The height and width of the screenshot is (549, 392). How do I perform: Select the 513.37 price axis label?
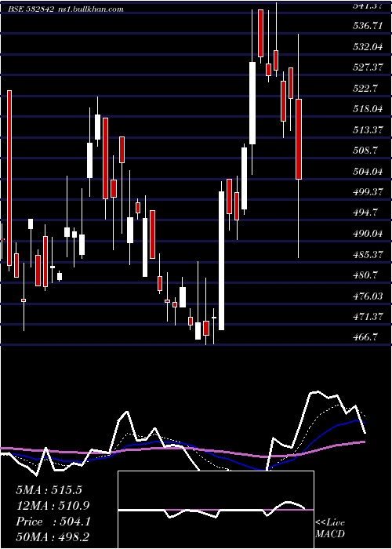[x=368, y=130]
